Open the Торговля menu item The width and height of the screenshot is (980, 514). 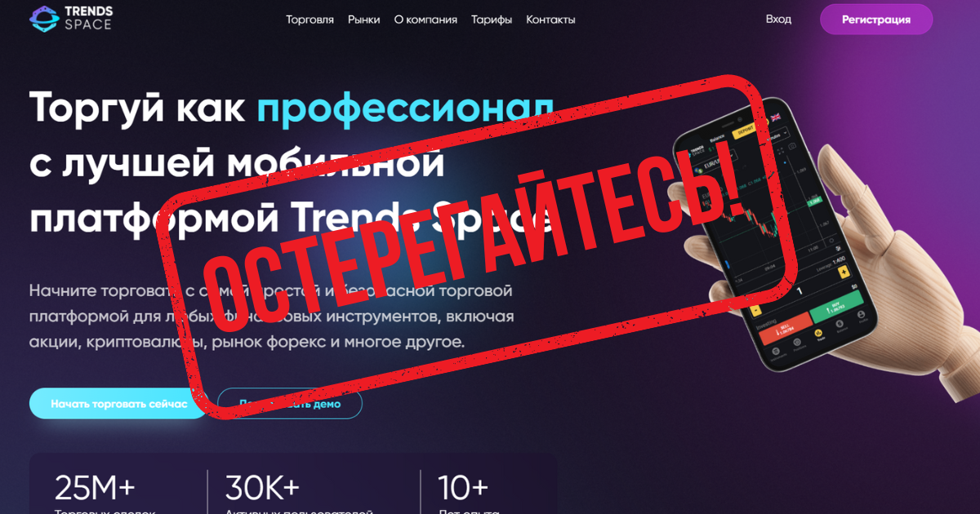coord(310,20)
